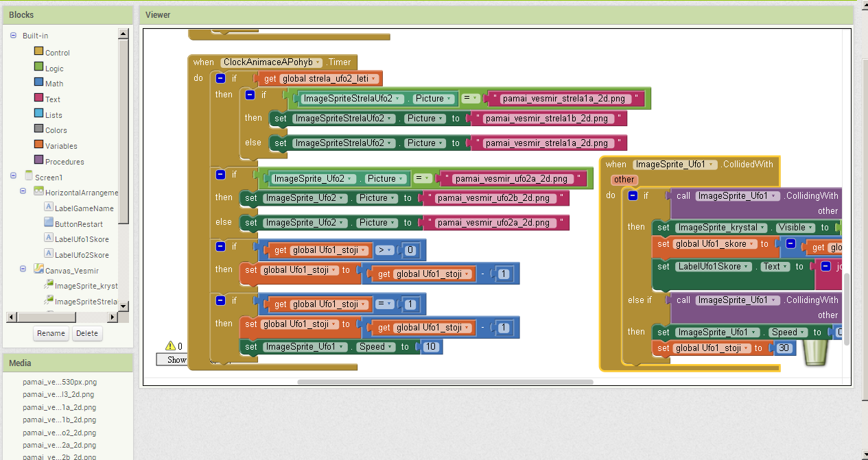Click the yellow warning triangle icon
Image resolution: width=868 pixels, height=460 pixels.
tap(170, 346)
